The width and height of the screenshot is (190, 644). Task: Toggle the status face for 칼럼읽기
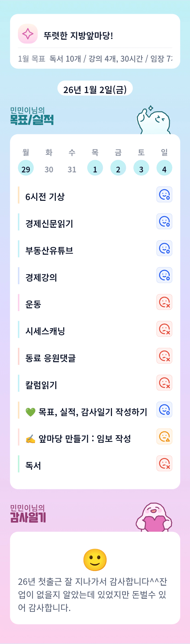164,383
